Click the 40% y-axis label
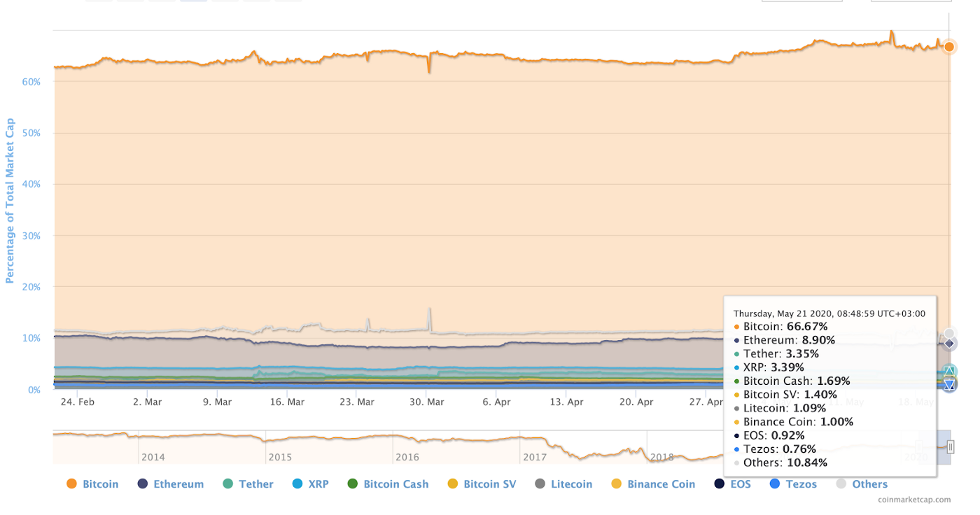Image resolution: width=980 pixels, height=515 pixels. point(31,185)
